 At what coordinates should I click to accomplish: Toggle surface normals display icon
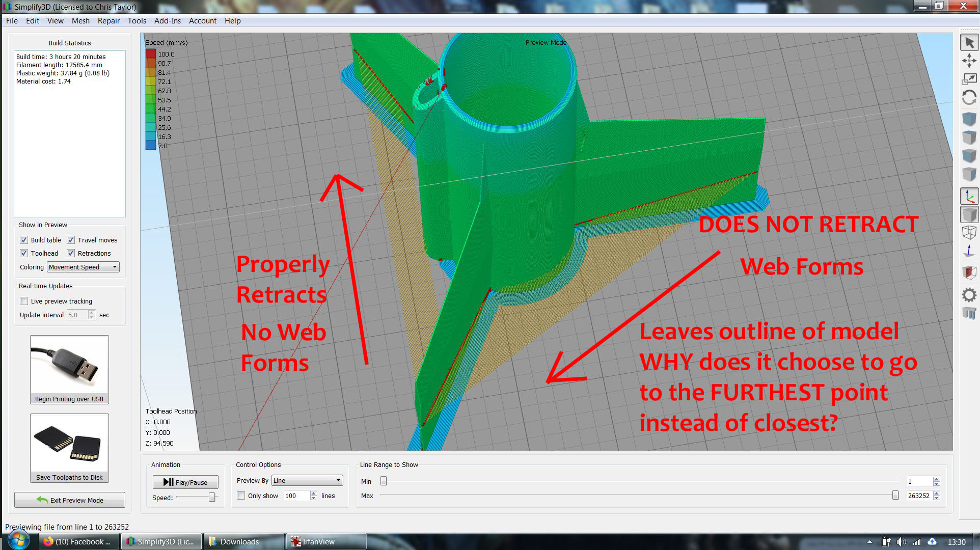tap(969, 251)
